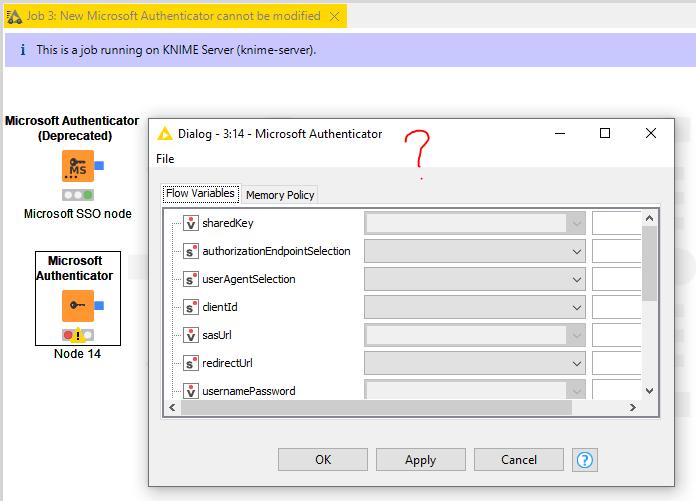Image resolution: width=696 pixels, height=501 pixels.
Task: Open the File menu in dialog
Action: tap(165, 159)
